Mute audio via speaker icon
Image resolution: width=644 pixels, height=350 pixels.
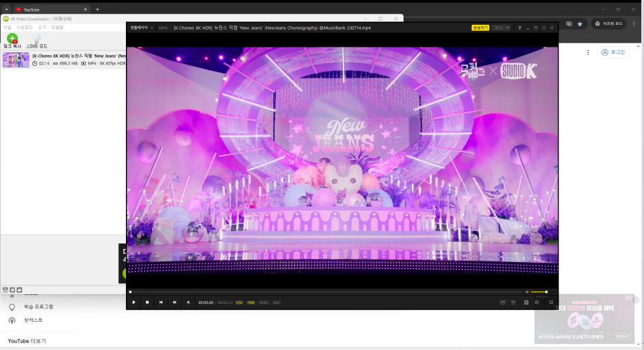click(527, 292)
